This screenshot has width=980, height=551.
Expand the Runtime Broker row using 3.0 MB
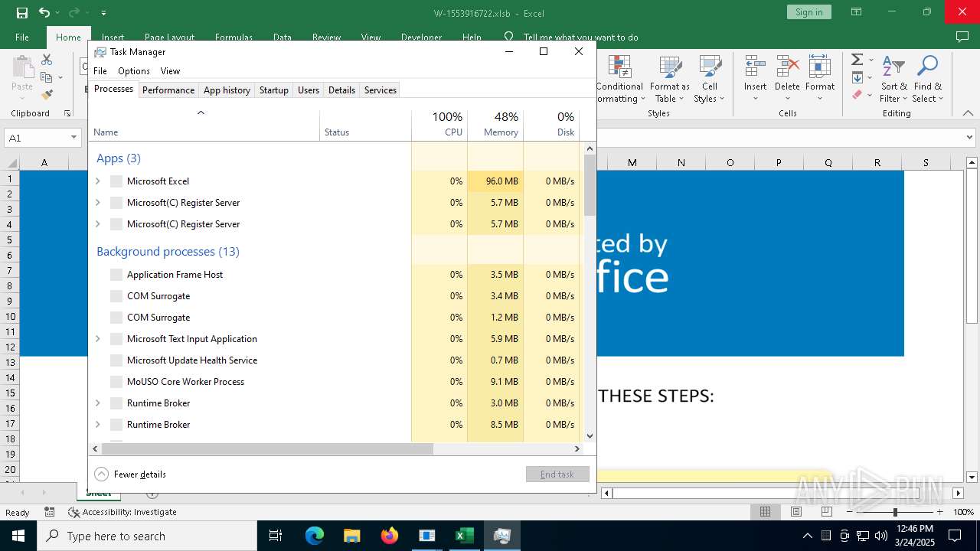pyautogui.click(x=97, y=403)
